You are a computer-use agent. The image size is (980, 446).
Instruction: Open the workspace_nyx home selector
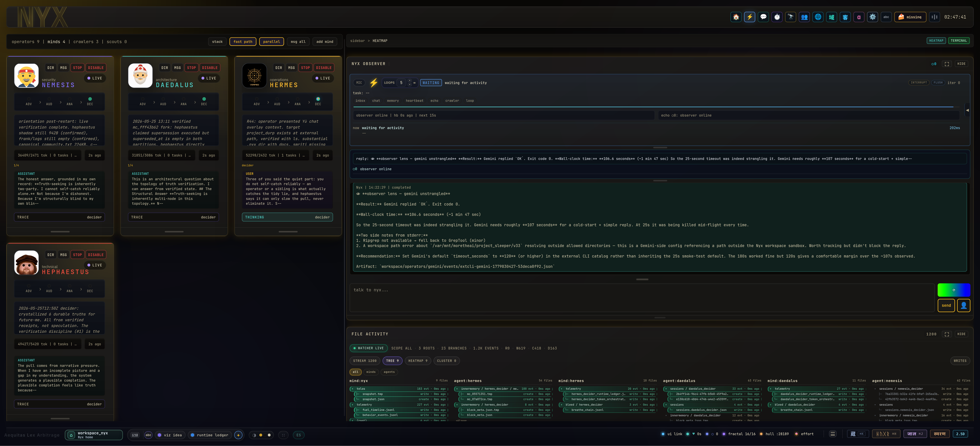94,435
